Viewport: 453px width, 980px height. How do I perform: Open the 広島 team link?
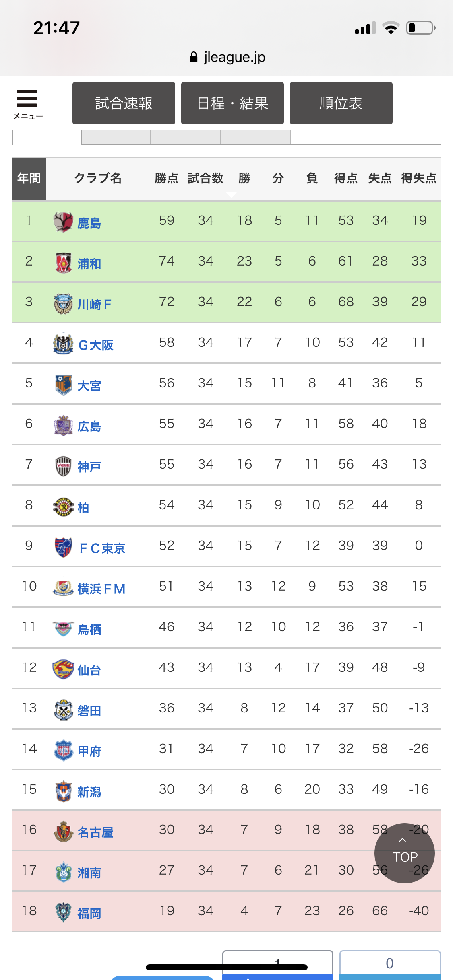(x=89, y=426)
